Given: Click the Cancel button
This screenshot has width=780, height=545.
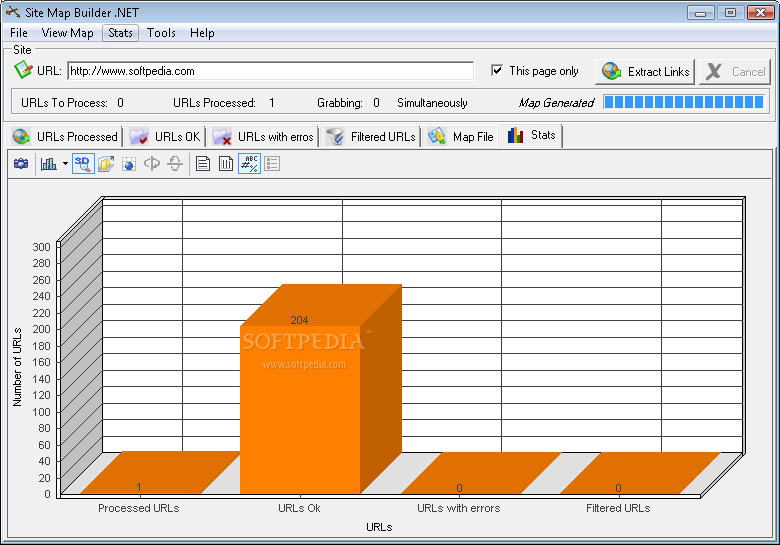Looking at the screenshot, I should 735,72.
